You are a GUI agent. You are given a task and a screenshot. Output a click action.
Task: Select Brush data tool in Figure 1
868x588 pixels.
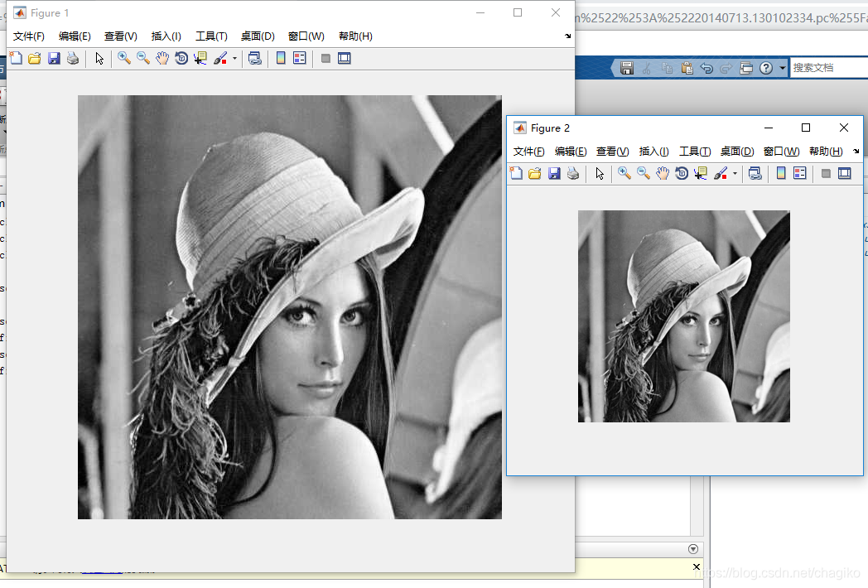click(x=220, y=58)
